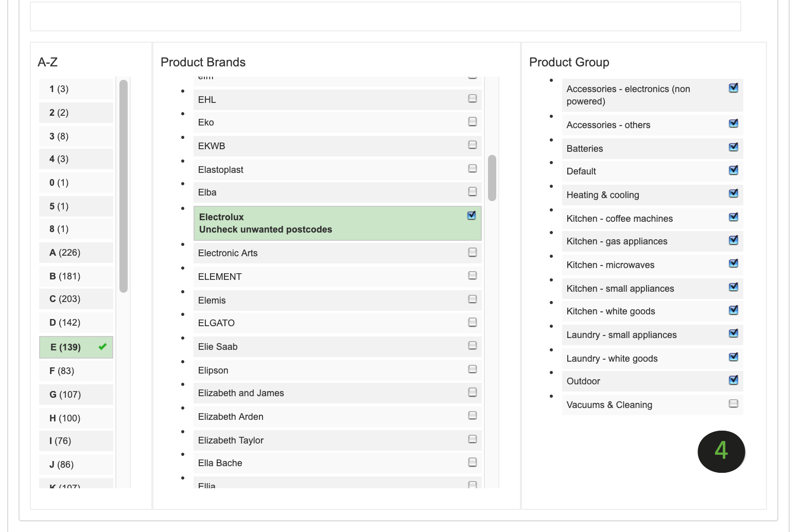The image size is (802, 532).
Task: Tick the Elastoplast checkbox
Action: point(472,168)
